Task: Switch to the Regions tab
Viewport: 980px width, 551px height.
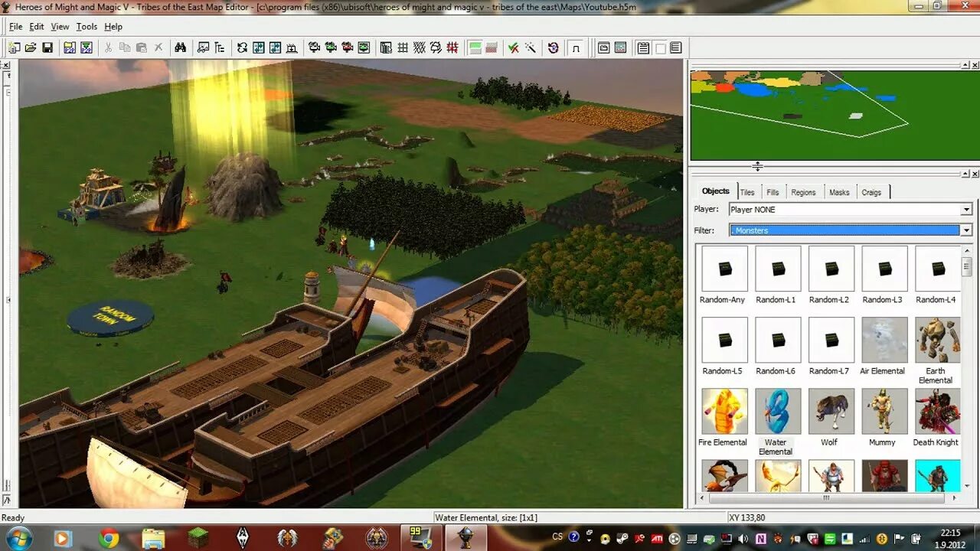Action: point(803,192)
